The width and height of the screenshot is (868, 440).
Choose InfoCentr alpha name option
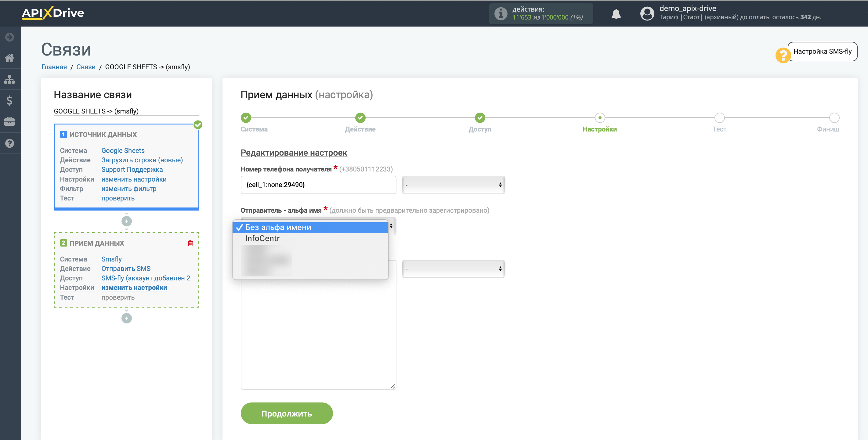tap(310, 239)
